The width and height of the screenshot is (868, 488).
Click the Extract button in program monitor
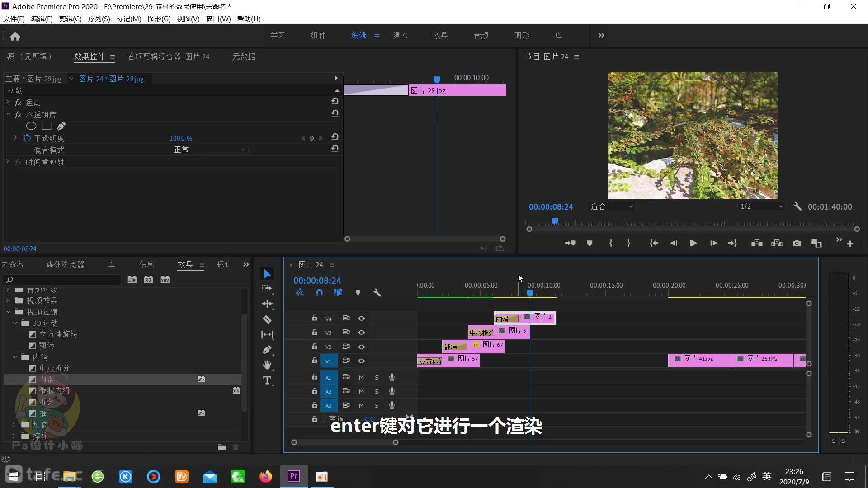coord(777,243)
